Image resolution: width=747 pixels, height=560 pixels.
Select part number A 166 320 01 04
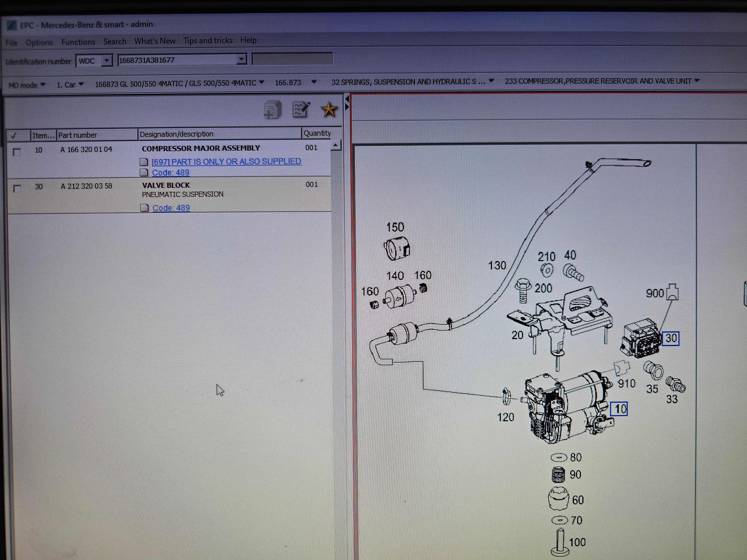click(86, 150)
